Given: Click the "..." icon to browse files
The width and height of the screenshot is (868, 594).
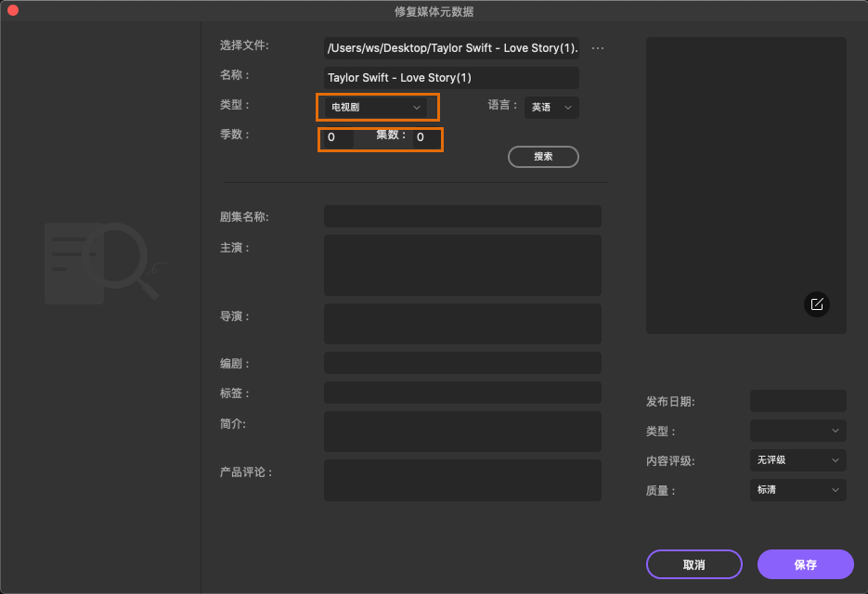Looking at the screenshot, I should [x=597, y=47].
